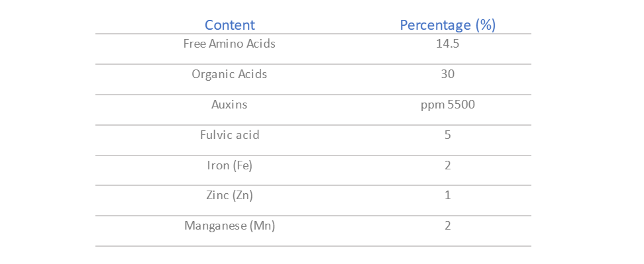Click the Iron (Fe) row label
Image resolution: width=644 pixels, height=264 pixels.
coord(229,165)
